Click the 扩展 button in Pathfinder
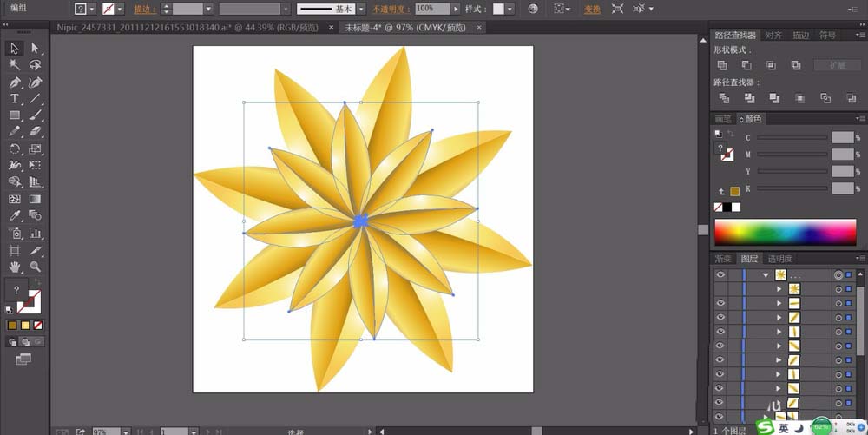The width and height of the screenshot is (868, 435). [x=838, y=65]
